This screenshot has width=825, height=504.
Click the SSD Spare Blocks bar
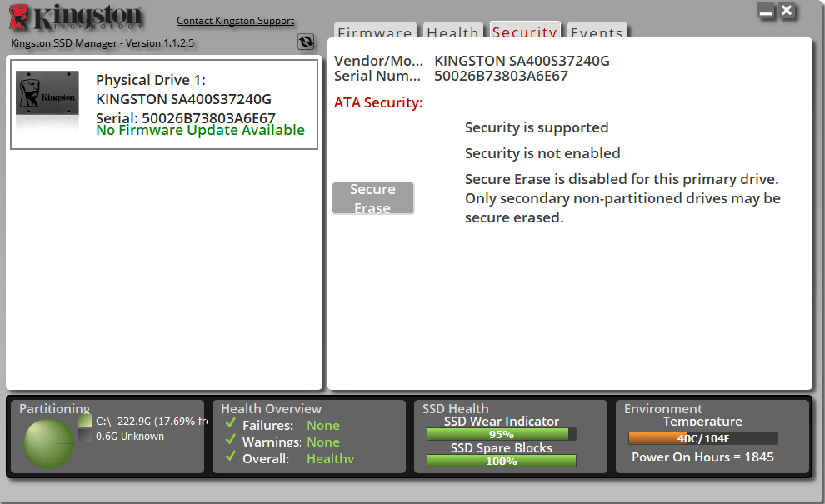click(x=501, y=461)
